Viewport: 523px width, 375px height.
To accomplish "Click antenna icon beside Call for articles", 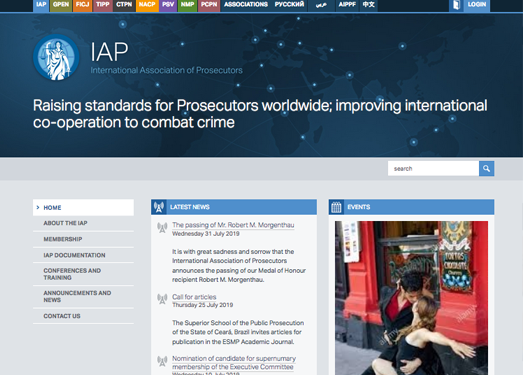I will tap(162, 299).
